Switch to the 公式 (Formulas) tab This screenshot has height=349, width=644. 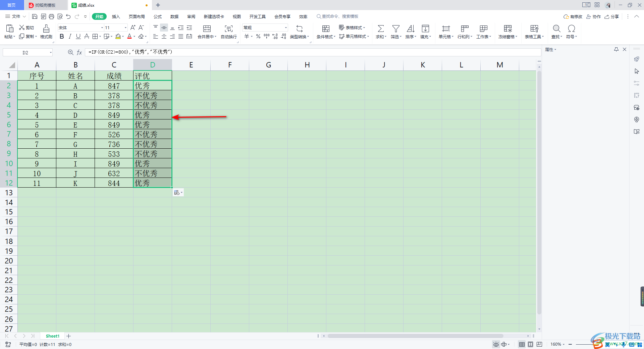tap(158, 16)
